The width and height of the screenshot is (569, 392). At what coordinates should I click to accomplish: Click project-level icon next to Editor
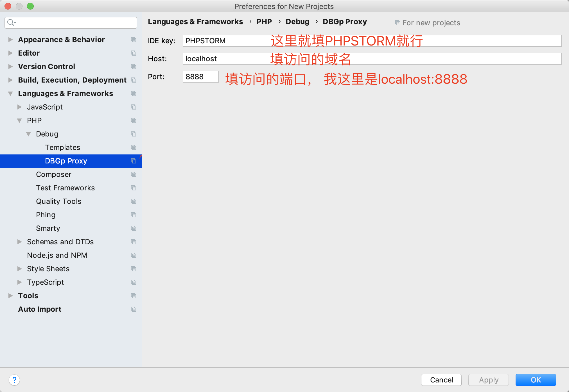click(x=134, y=53)
